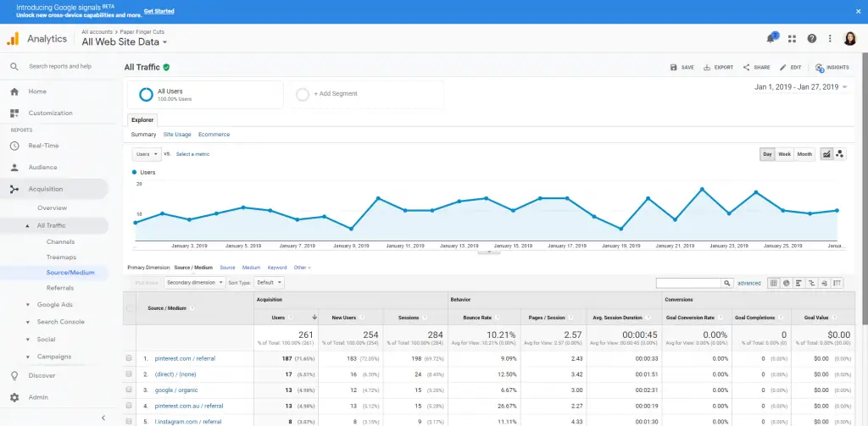Open the Insights panel
Screen dimensions: 868x426
pyautogui.click(x=832, y=68)
